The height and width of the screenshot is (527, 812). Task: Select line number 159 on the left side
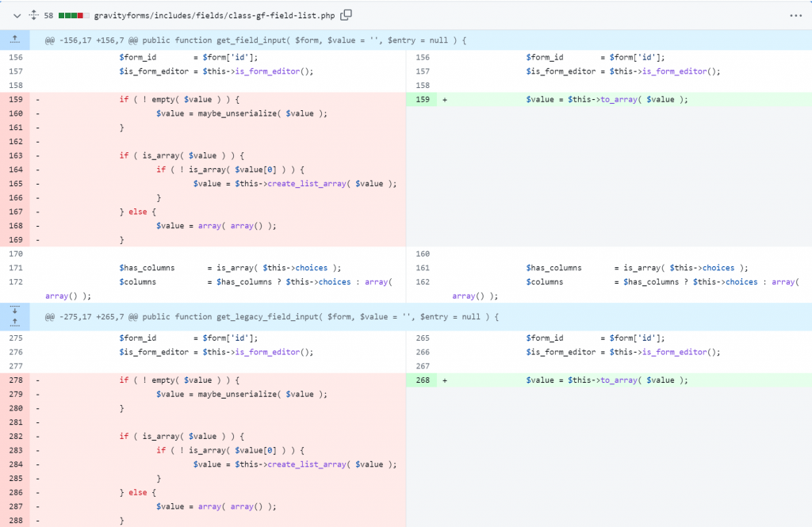click(x=15, y=97)
